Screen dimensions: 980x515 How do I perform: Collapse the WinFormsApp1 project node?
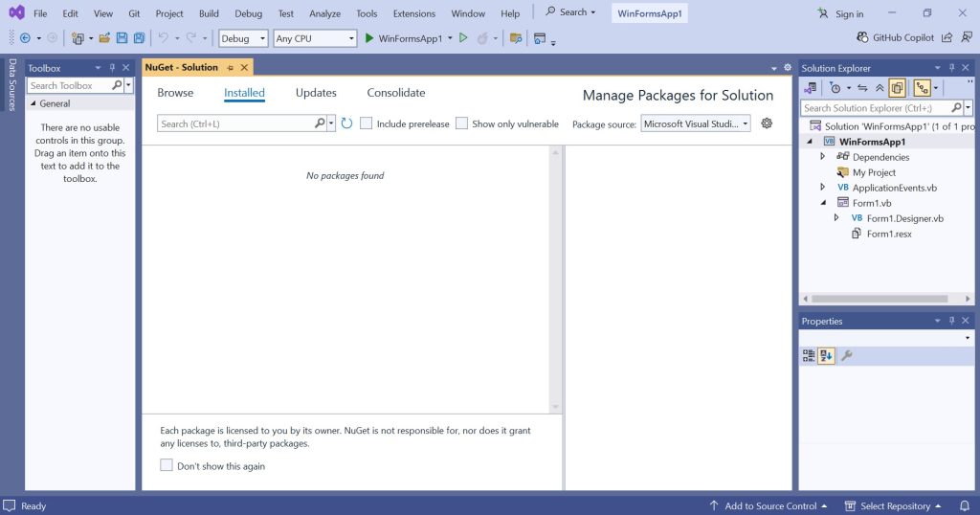(x=810, y=142)
